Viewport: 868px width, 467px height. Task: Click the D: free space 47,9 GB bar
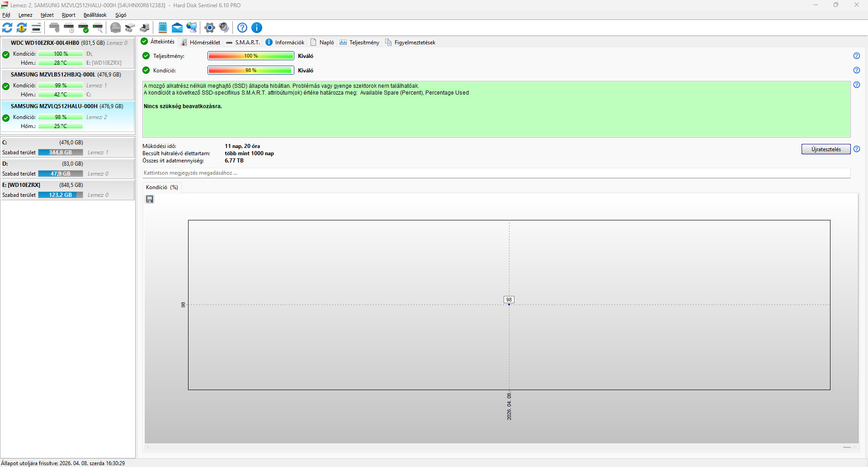[61, 174]
